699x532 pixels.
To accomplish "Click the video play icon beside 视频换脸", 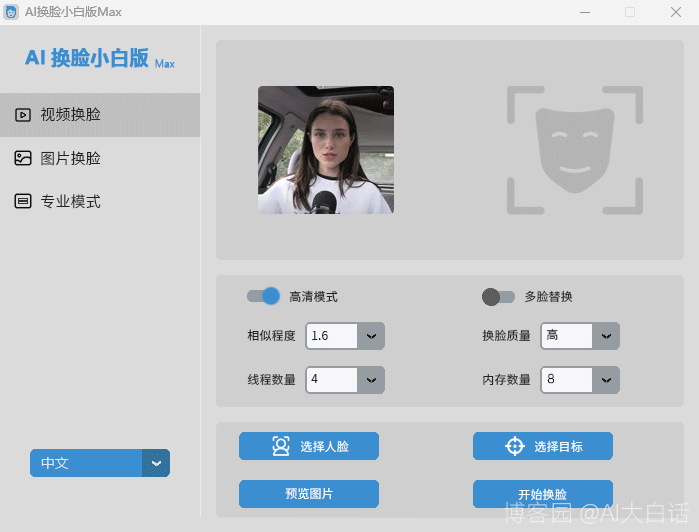I will 23,115.
